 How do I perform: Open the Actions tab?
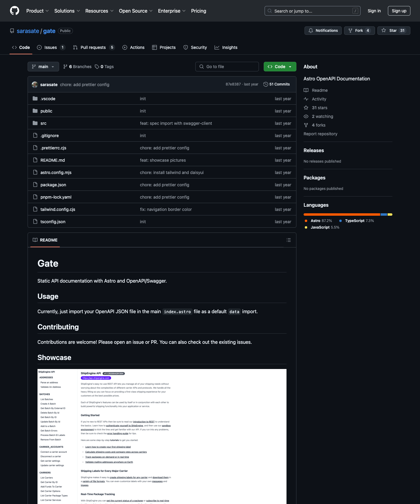[x=133, y=47]
